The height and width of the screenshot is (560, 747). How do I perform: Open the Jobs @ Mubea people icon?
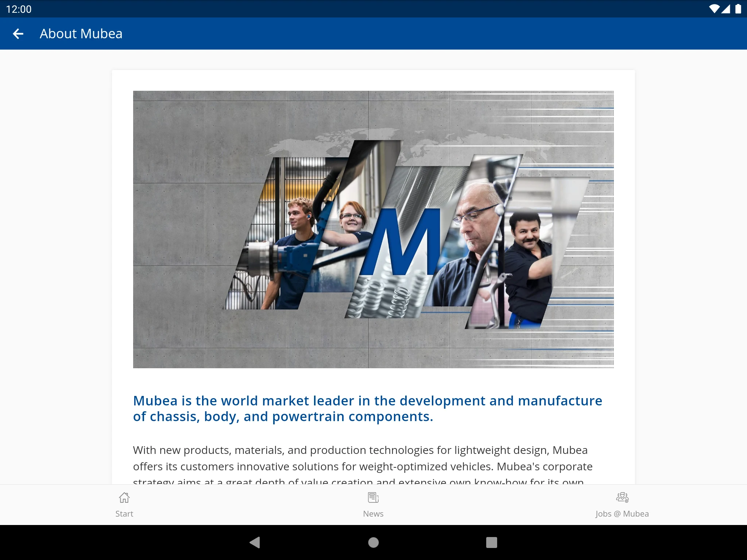pyautogui.click(x=622, y=497)
